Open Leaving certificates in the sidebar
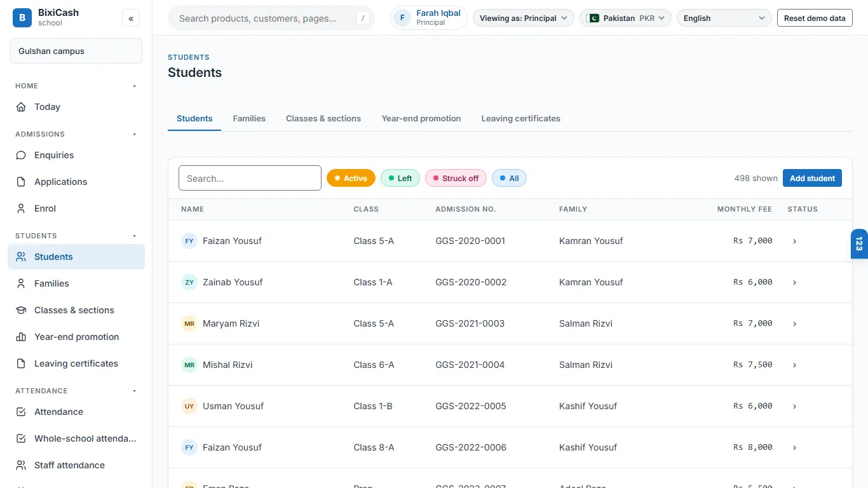868x488 pixels. (x=76, y=363)
